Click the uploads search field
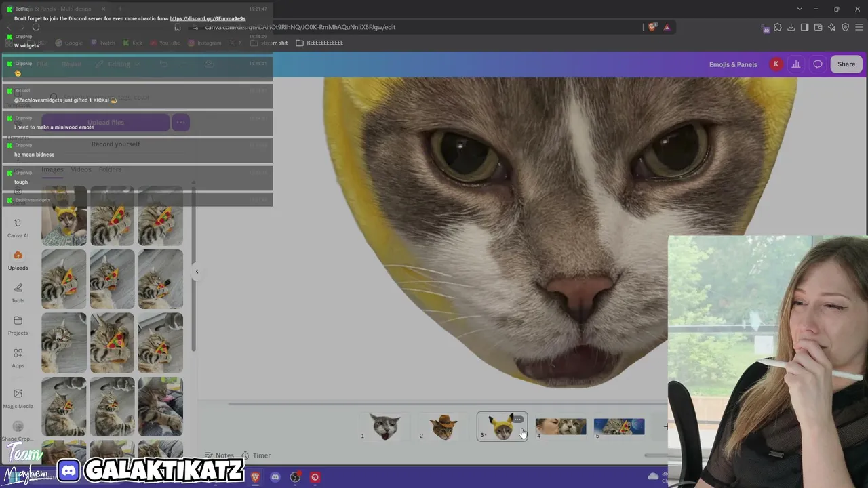This screenshot has width=868, height=488. pos(115,98)
